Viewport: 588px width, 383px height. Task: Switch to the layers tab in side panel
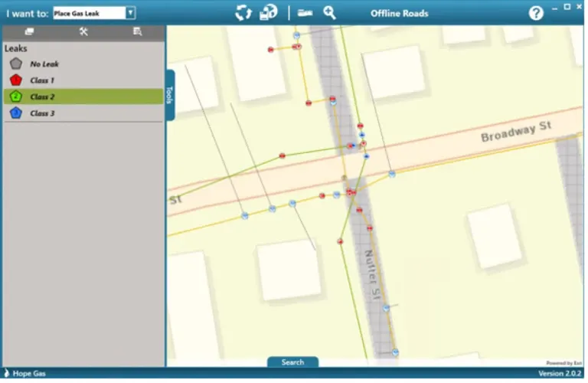(x=29, y=32)
